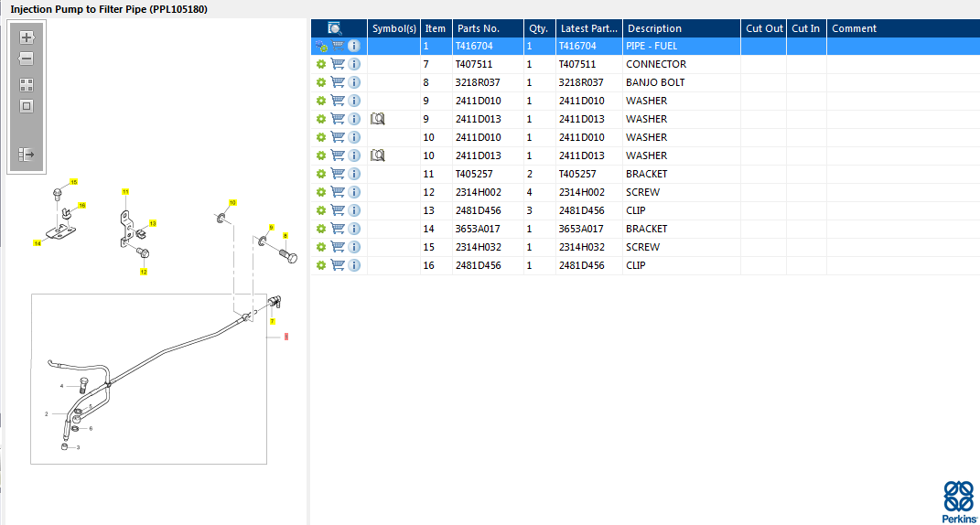Click callout 15 label in diagram
Viewport: 980px width, 525px height.
coord(74,182)
